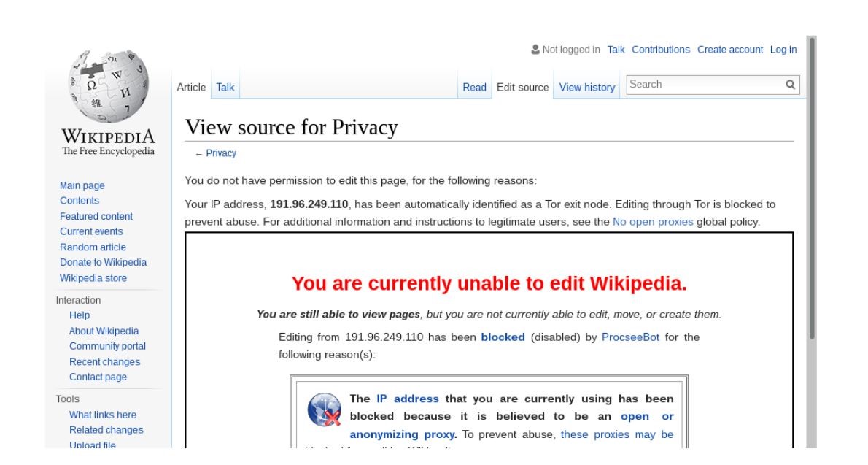Screen dimensions: 868x465
Task: Click the search magnifying glass icon
Action: (790, 85)
